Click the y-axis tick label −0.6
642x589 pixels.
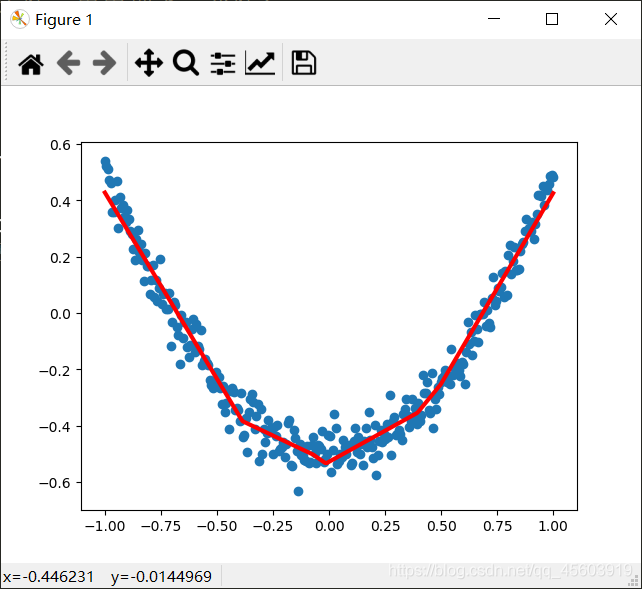pyautogui.click(x=55, y=483)
